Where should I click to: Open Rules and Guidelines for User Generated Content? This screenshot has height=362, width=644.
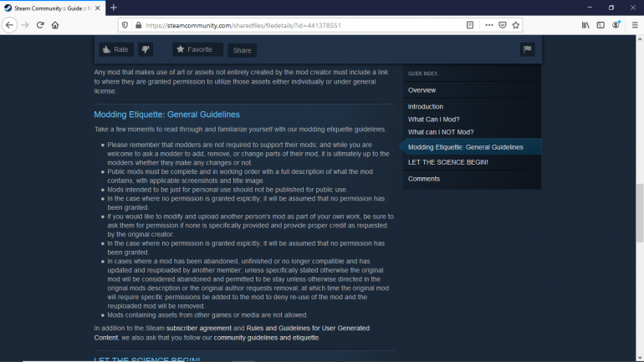232,333
